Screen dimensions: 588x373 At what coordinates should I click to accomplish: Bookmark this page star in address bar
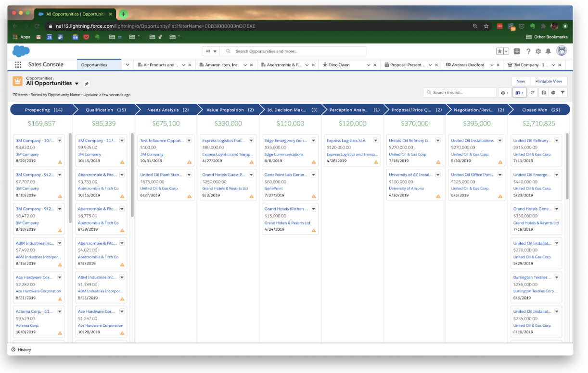pos(486,26)
